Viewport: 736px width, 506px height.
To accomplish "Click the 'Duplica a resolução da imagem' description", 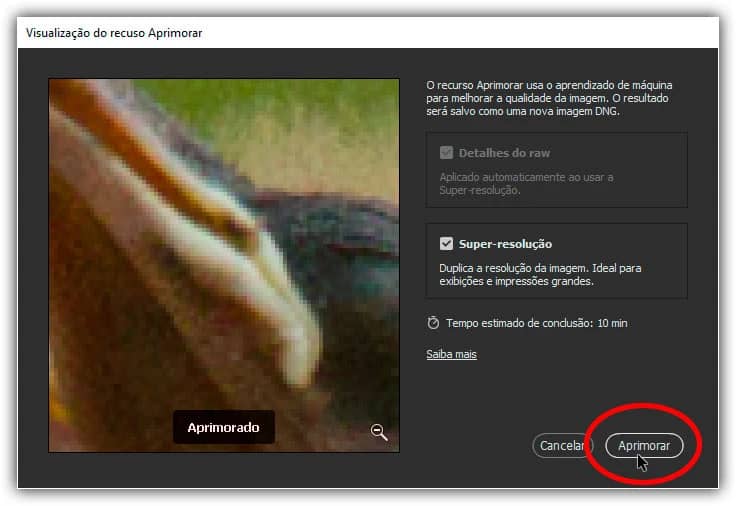I will 540,275.
